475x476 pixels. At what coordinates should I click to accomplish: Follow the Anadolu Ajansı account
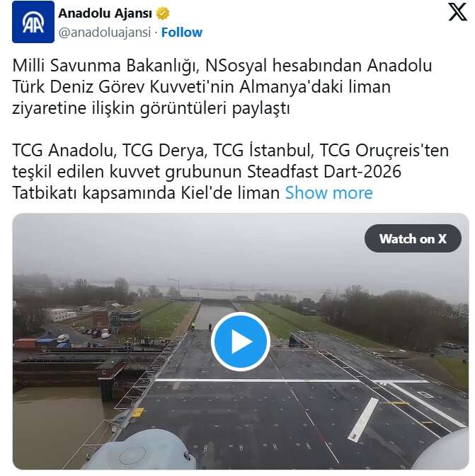click(182, 32)
